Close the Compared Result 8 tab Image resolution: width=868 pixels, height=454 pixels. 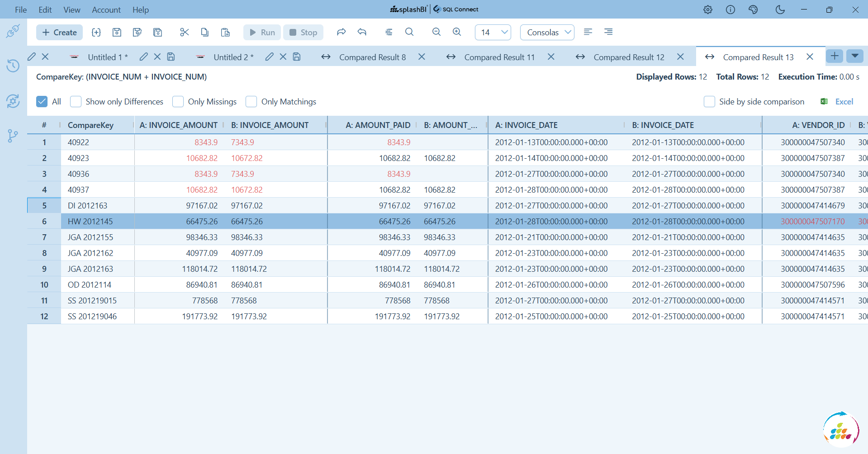(x=422, y=57)
